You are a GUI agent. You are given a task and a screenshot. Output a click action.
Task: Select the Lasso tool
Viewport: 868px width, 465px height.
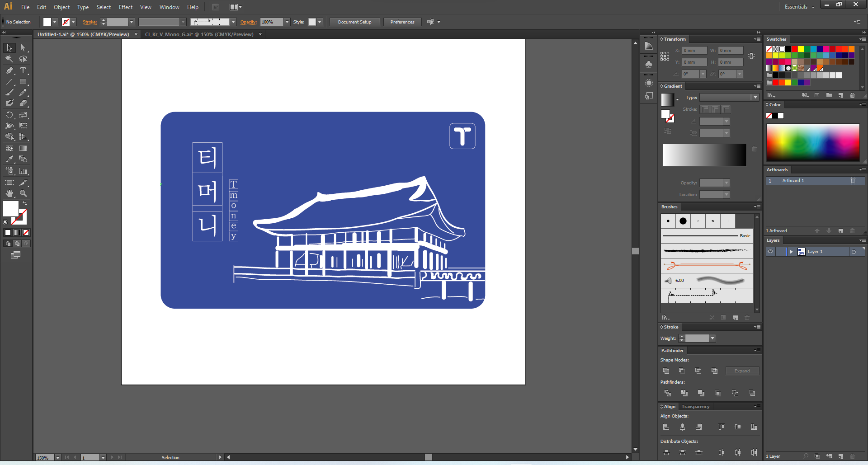click(23, 59)
